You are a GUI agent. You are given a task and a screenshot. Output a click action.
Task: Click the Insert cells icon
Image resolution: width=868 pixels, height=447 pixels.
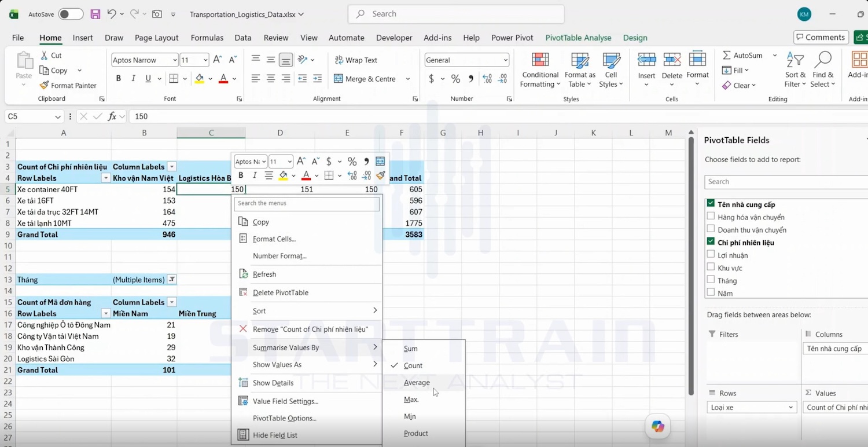(646, 60)
